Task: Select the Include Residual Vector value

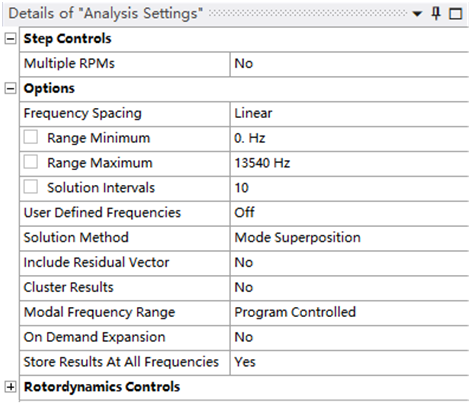Action: pos(349,263)
